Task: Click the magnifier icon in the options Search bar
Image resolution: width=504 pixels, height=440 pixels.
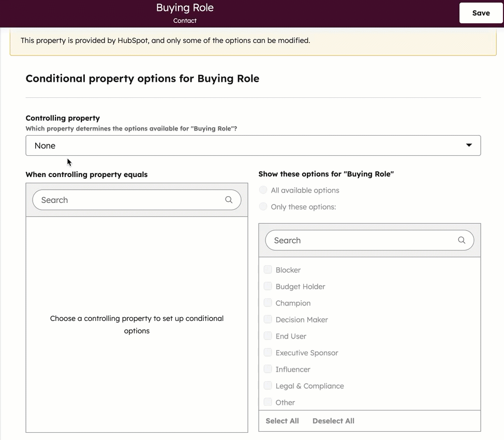Action: (x=461, y=240)
